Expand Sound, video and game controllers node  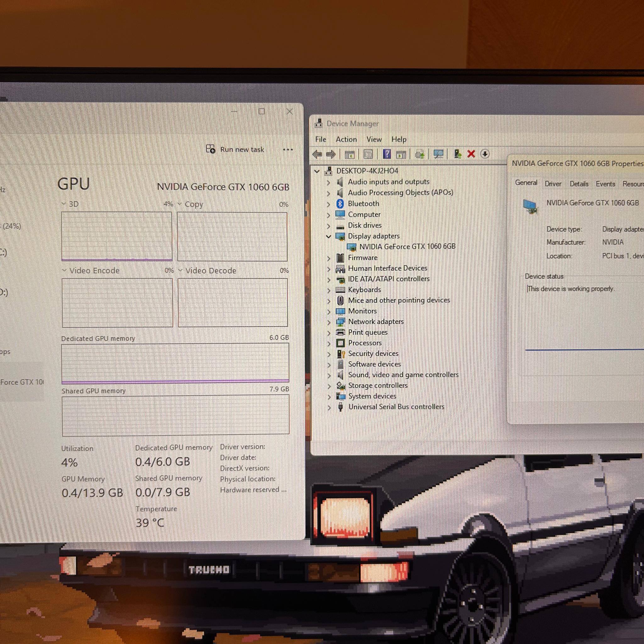(329, 375)
